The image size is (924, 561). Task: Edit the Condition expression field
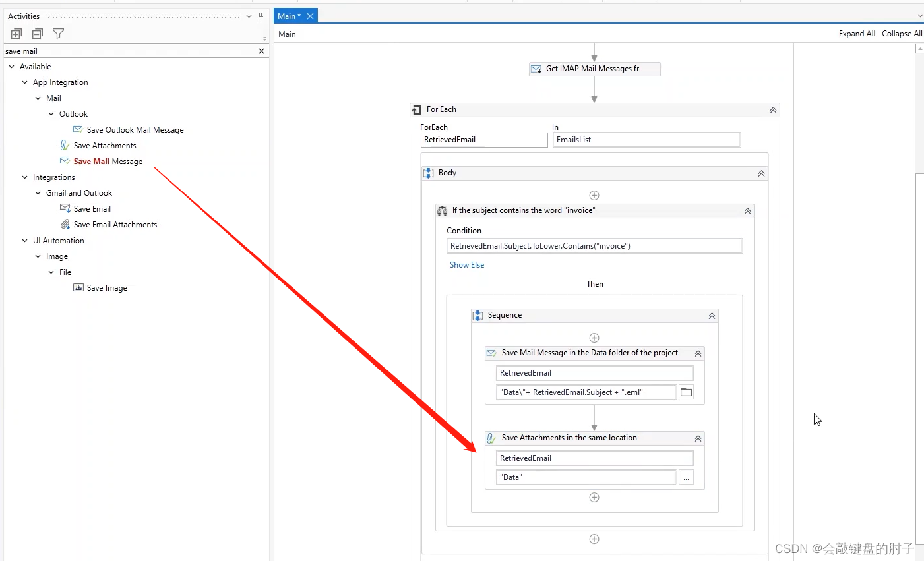594,246
